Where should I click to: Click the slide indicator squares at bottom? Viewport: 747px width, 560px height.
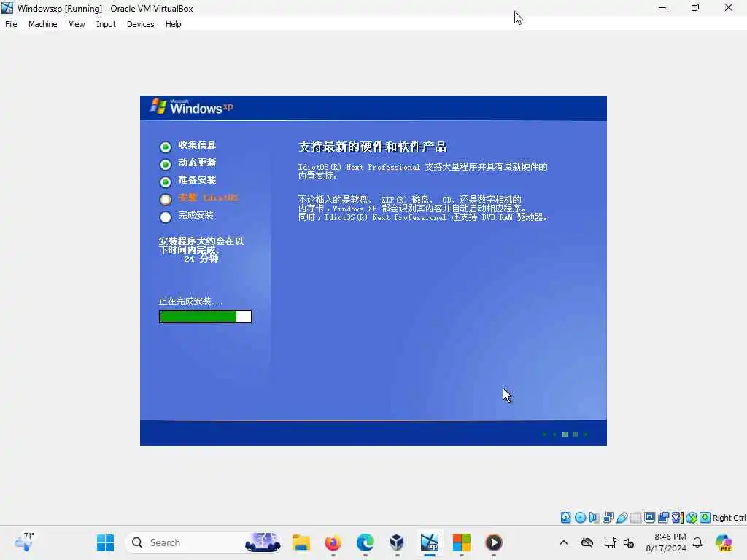(565, 435)
